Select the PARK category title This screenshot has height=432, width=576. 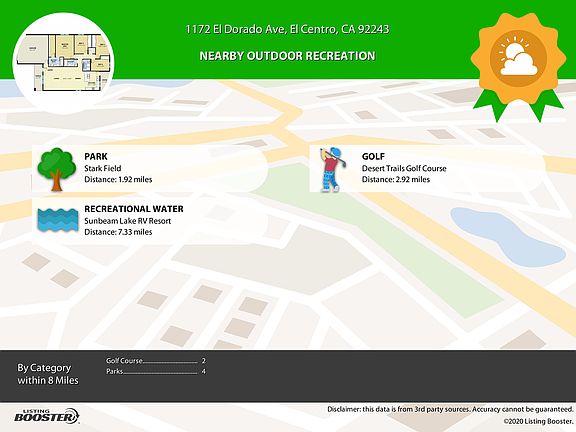coord(96,156)
